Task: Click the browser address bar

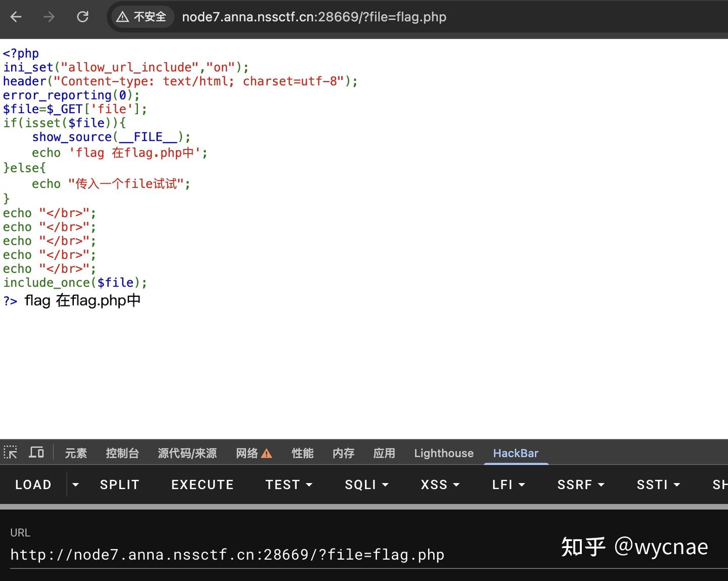Action: (313, 17)
